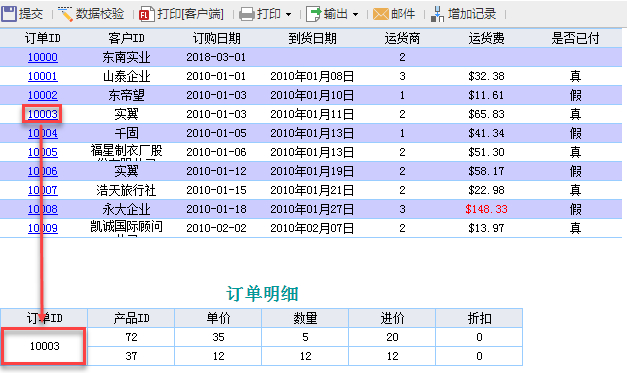Click product ID cell 72

131,337
